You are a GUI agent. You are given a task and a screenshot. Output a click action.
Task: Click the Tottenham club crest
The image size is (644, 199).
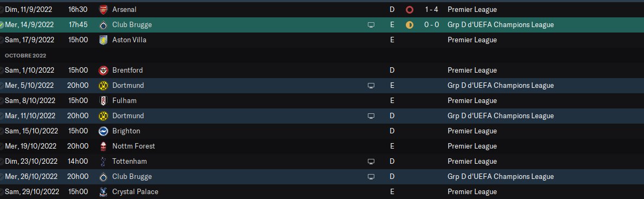click(x=104, y=161)
